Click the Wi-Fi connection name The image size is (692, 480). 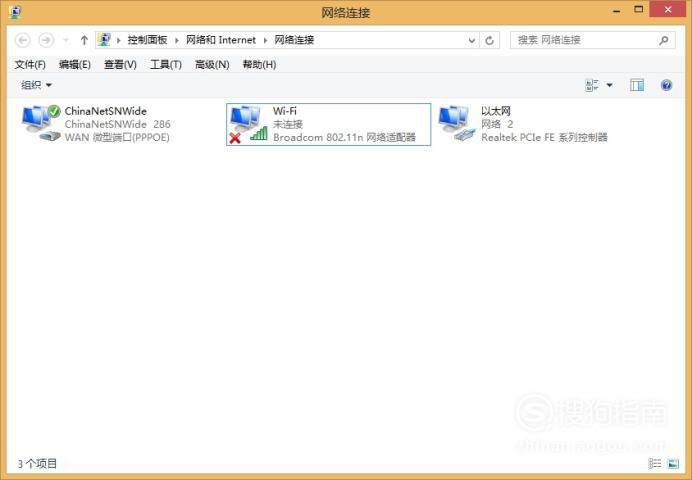point(285,111)
